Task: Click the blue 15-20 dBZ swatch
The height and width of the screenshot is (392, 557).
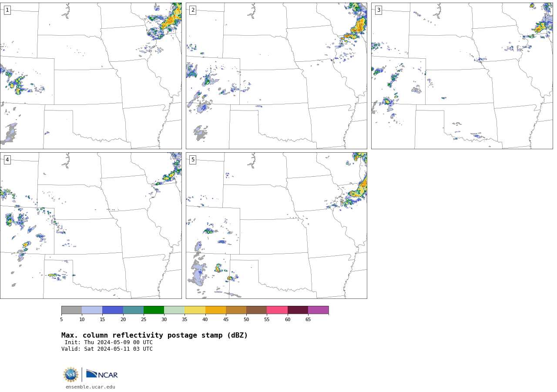Action: click(113, 310)
